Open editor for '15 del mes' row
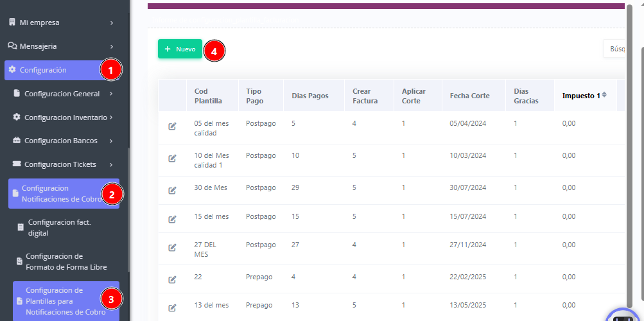 [x=172, y=220]
